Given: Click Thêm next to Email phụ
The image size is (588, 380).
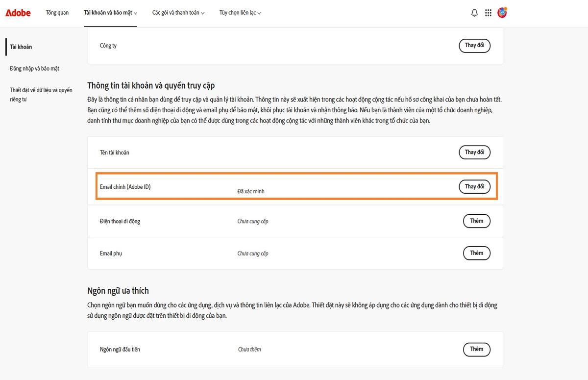Looking at the screenshot, I should point(476,253).
